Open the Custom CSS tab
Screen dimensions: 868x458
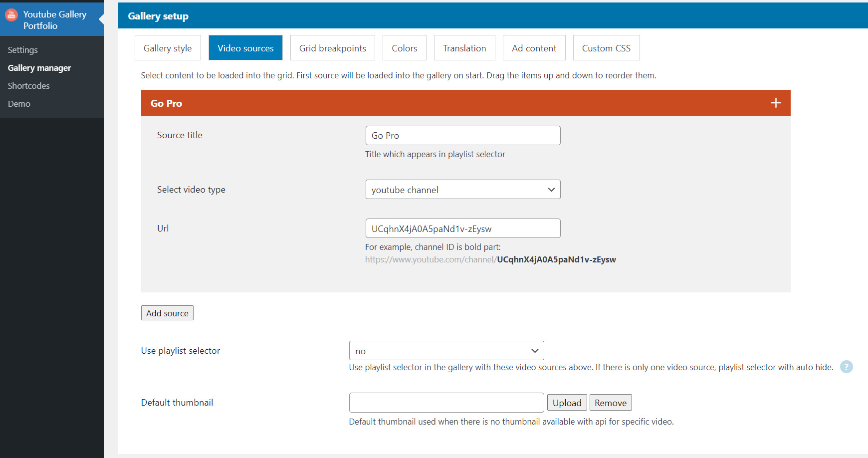606,48
